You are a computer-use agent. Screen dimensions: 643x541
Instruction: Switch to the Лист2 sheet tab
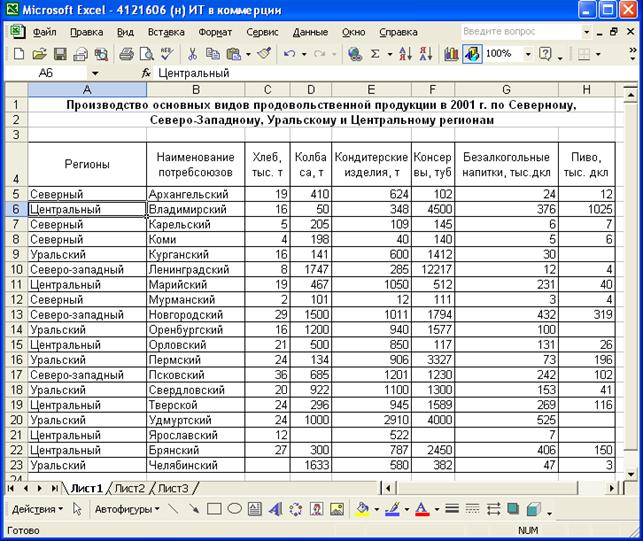coord(129,488)
